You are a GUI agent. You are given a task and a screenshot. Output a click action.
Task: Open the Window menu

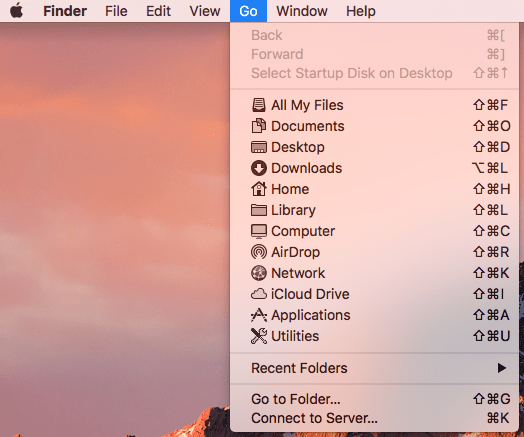click(x=302, y=11)
